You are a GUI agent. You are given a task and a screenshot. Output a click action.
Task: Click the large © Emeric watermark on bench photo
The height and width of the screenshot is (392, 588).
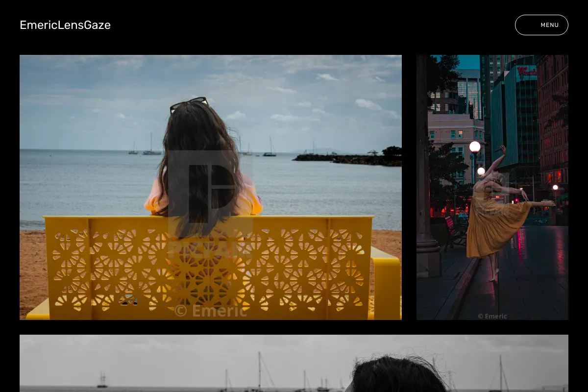[211, 311]
